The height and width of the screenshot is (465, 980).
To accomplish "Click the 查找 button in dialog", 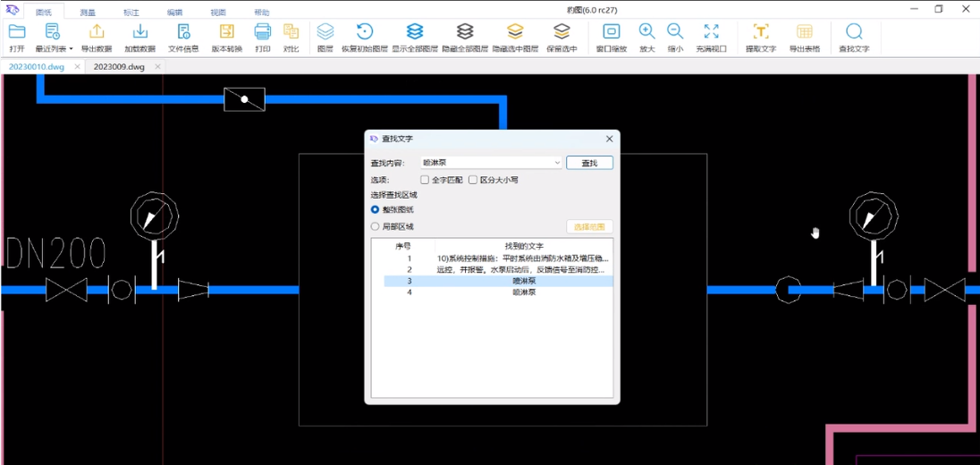I will click(x=589, y=163).
